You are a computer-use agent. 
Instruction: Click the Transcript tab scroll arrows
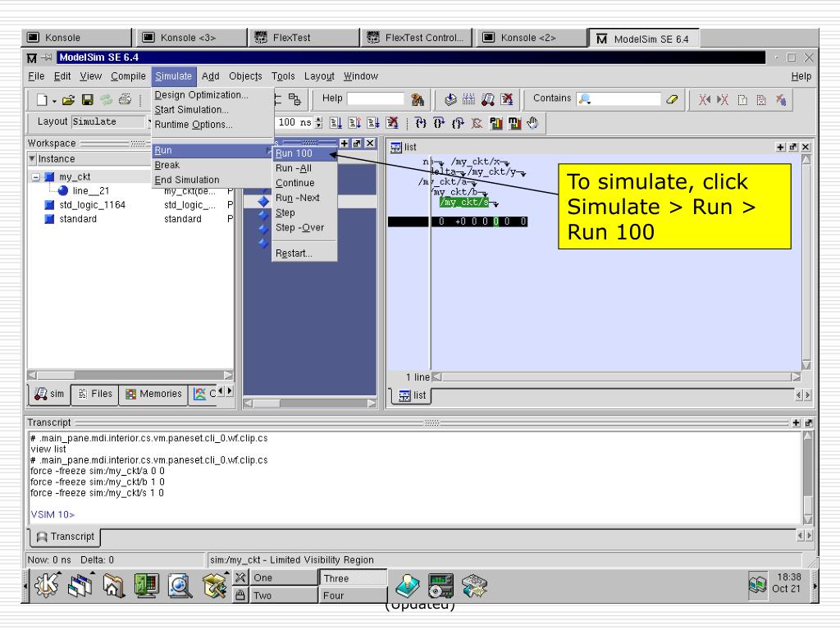804,535
